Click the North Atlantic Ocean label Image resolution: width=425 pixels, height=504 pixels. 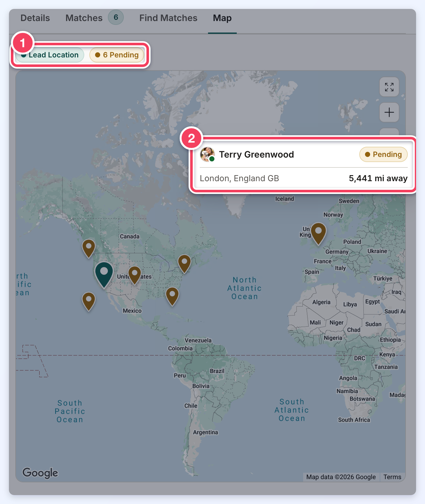(244, 288)
